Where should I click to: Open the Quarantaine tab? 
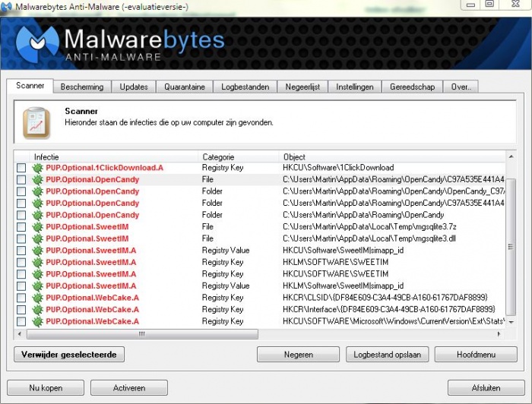[x=185, y=87]
